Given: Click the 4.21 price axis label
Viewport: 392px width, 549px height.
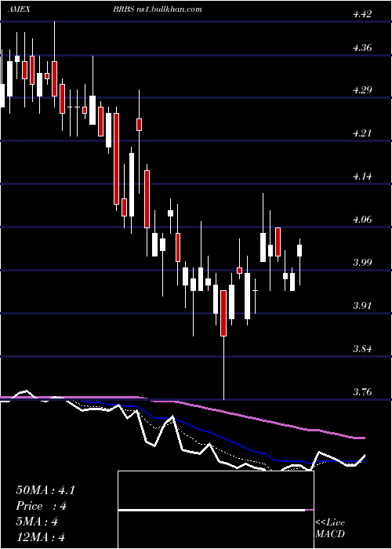Looking at the screenshot, I should [362, 133].
